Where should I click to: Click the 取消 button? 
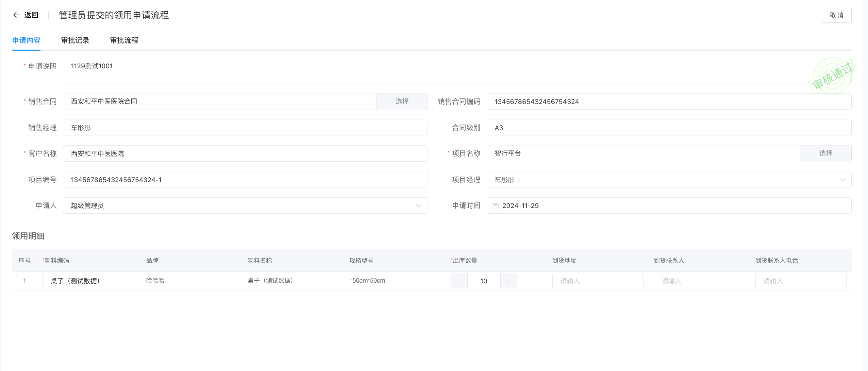click(836, 15)
